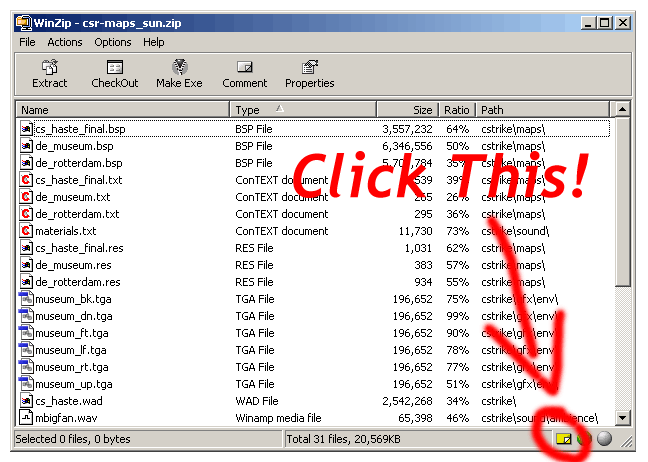Click the green status light icon

[x=584, y=439]
